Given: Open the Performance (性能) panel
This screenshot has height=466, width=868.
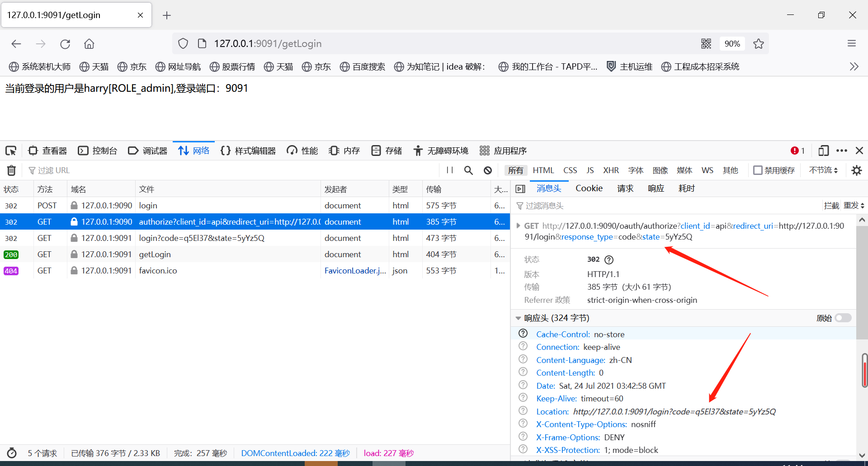Looking at the screenshot, I should coord(302,151).
